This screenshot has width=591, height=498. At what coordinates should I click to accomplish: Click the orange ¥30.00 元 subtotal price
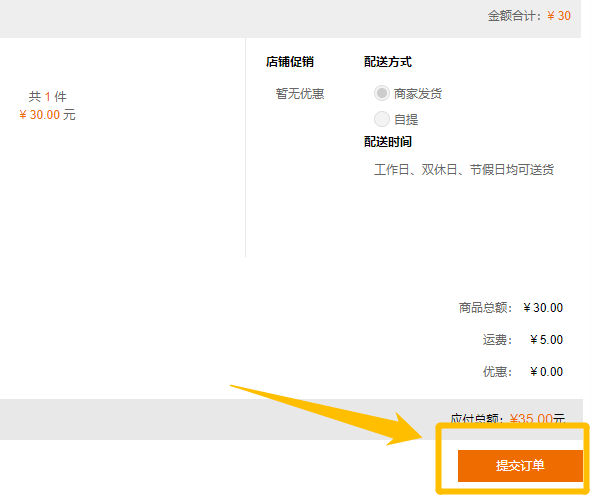(47, 115)
